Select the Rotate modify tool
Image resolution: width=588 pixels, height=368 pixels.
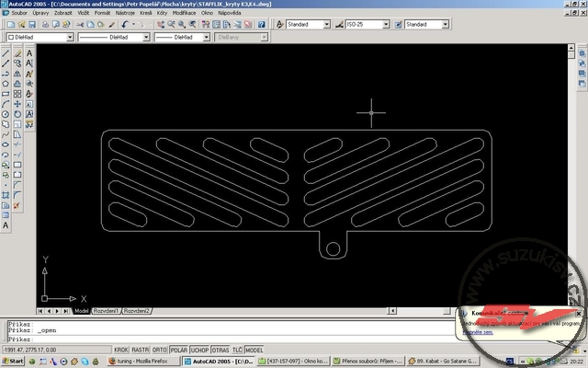coord(17,114)
